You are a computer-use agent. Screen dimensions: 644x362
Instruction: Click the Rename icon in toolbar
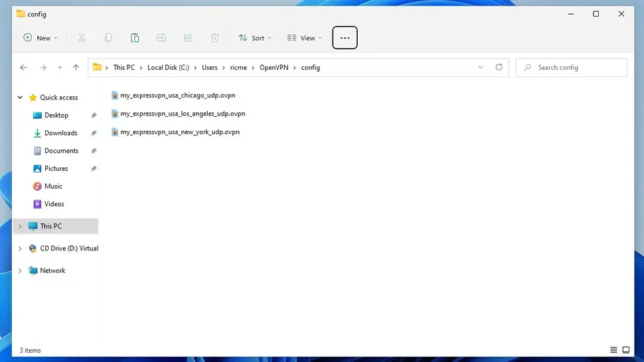point(161,38)
